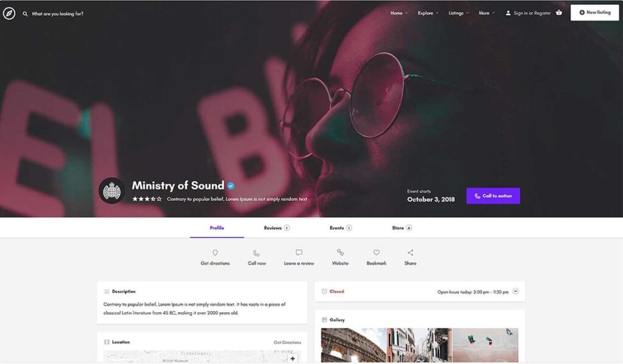Open the Store tab

point(402,228)
